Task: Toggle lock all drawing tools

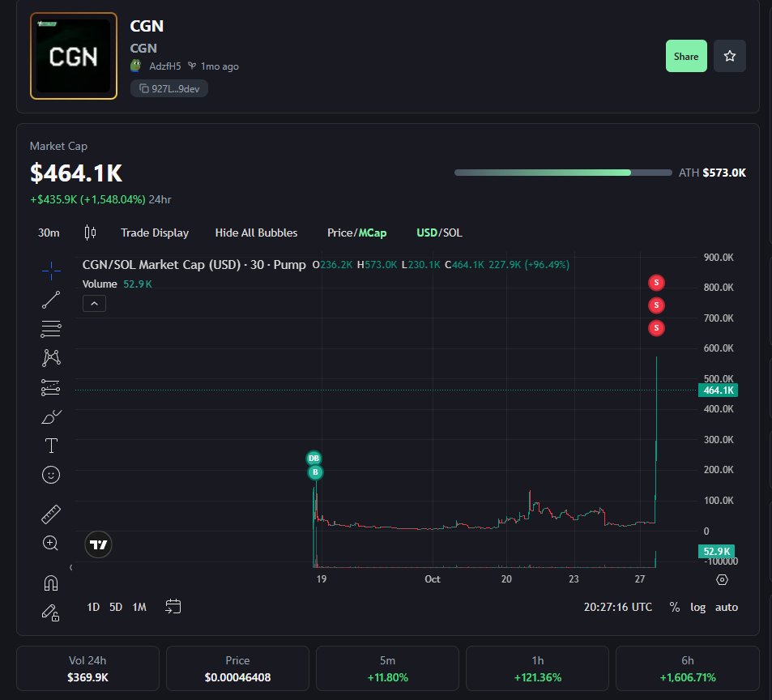Action: 50,612
